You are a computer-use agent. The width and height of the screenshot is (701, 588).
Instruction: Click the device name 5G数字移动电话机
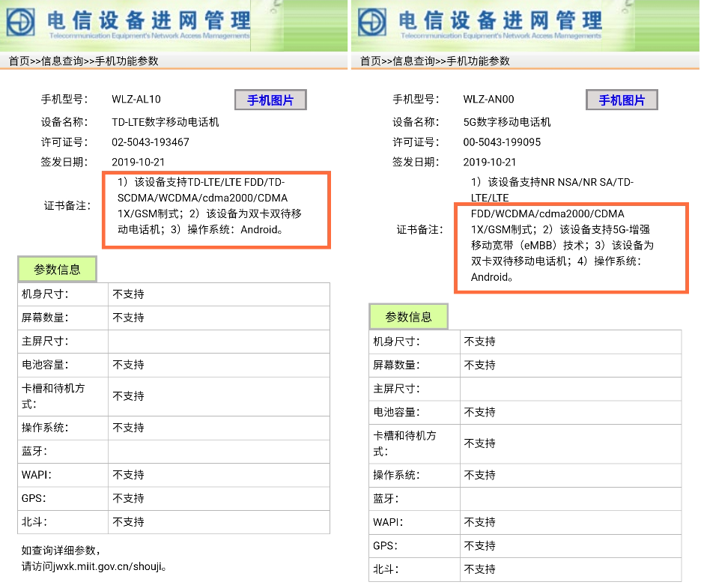pyautogui.click(x=507, y=121)
